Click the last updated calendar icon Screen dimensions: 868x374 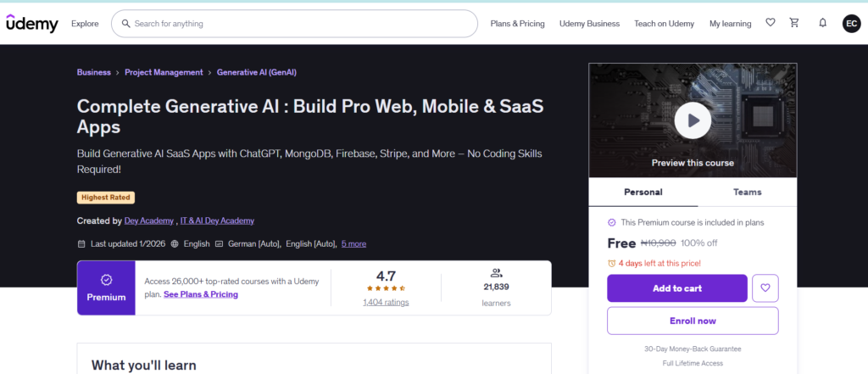(x=81, y=243)
